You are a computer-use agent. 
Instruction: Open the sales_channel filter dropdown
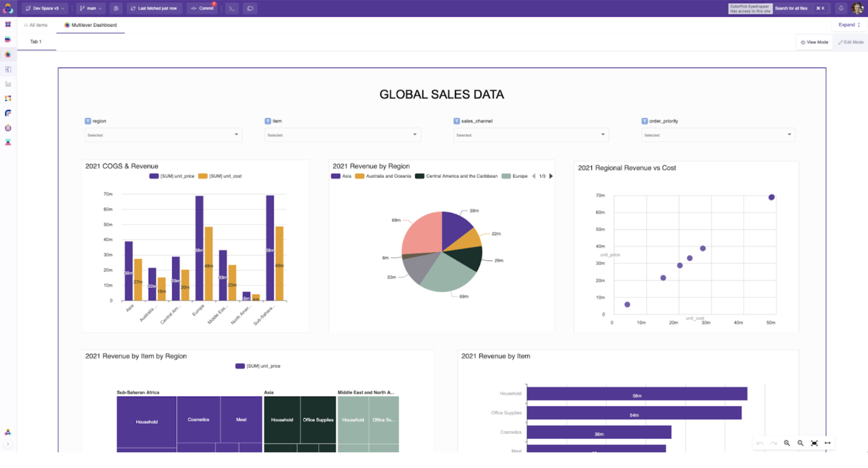tap(531, 134)
